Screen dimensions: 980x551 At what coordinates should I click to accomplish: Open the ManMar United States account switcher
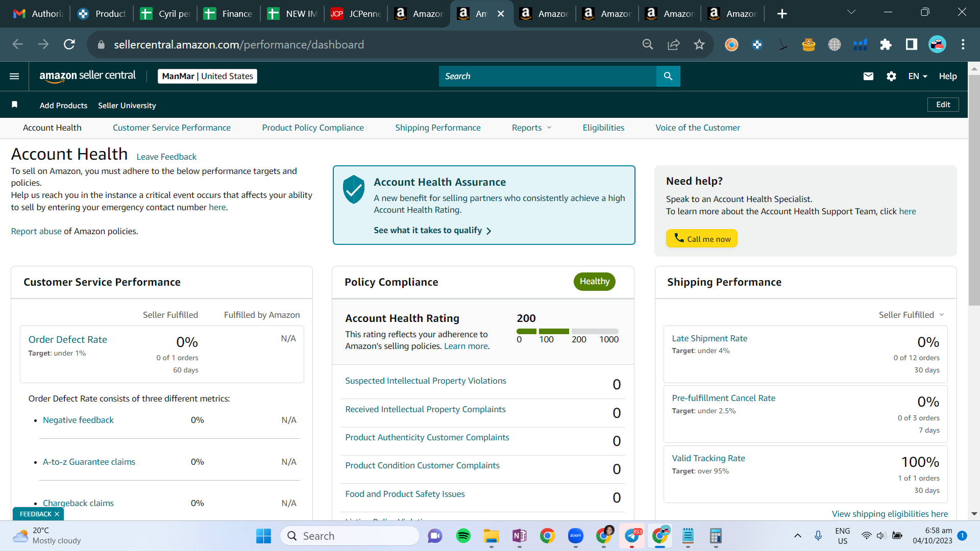[207, 77]
